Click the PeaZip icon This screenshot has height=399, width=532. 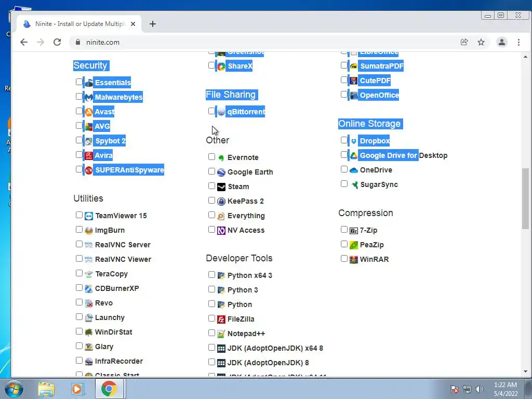pos(353,245)
